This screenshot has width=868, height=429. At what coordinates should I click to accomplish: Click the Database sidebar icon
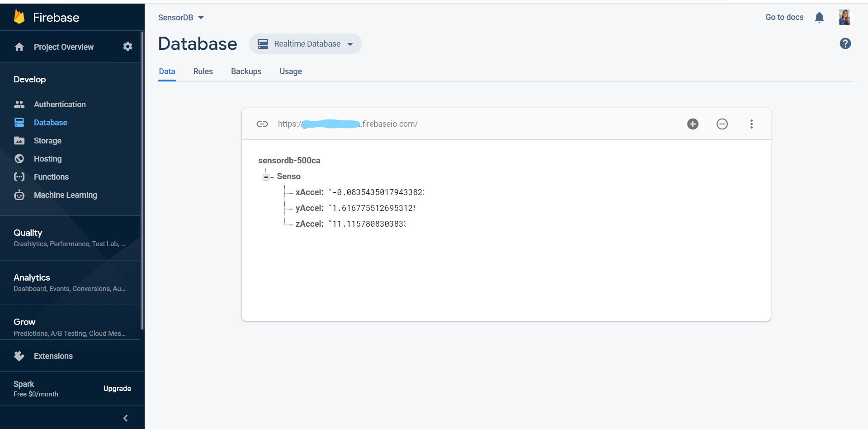coord(19,123)
